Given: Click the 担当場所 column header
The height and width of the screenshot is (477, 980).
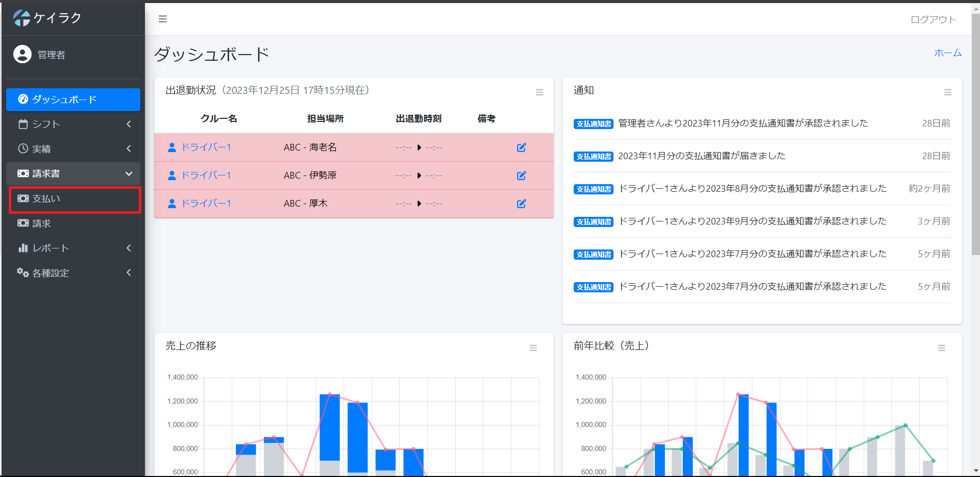Looking at the screenshot, I should (x=325, y=119).
